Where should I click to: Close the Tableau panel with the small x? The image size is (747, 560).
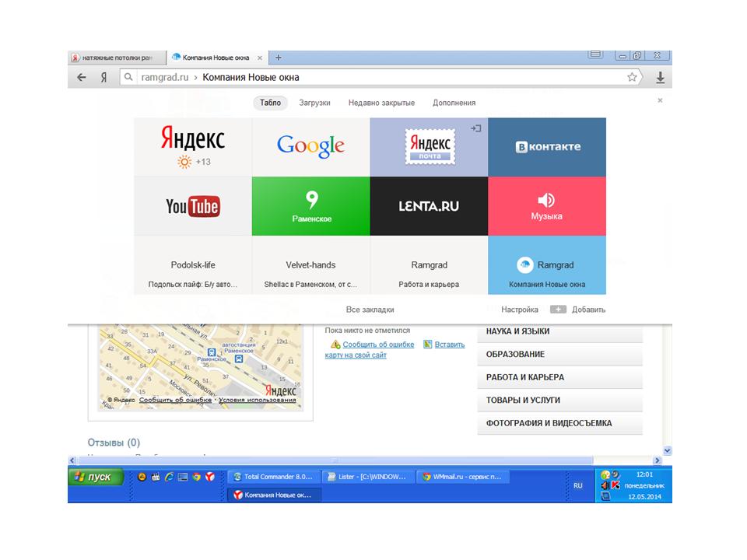[660, 100]
